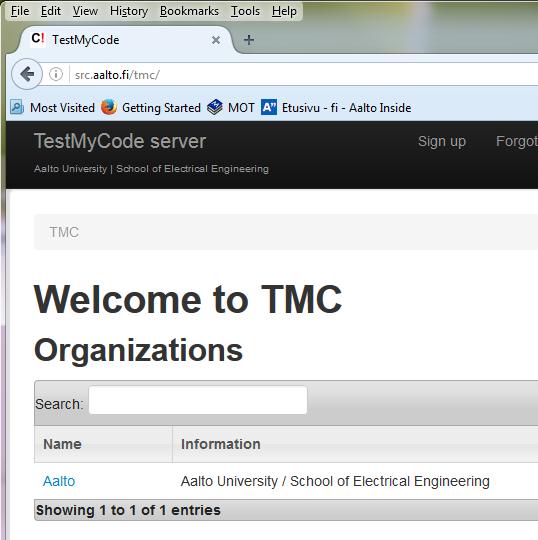Image resolution: width=538 pixels, height=540 pixels.
Task: Click header subtitle 'Aalto University | School of Electrical Engineering'
Action: click(151, 169)
